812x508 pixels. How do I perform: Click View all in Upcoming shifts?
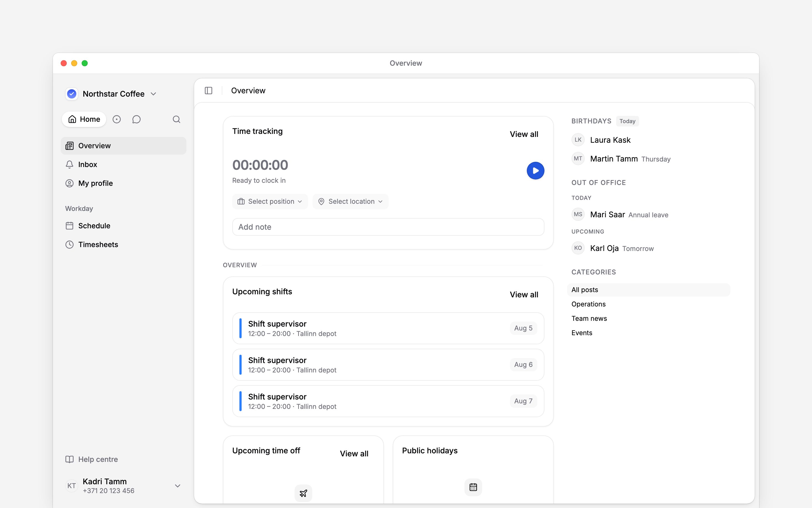coord(524,295)
